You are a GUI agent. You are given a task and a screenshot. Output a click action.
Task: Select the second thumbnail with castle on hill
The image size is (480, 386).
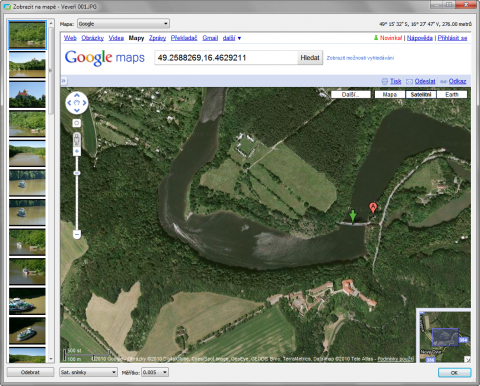pyautogui.click(x=27, y=65)
